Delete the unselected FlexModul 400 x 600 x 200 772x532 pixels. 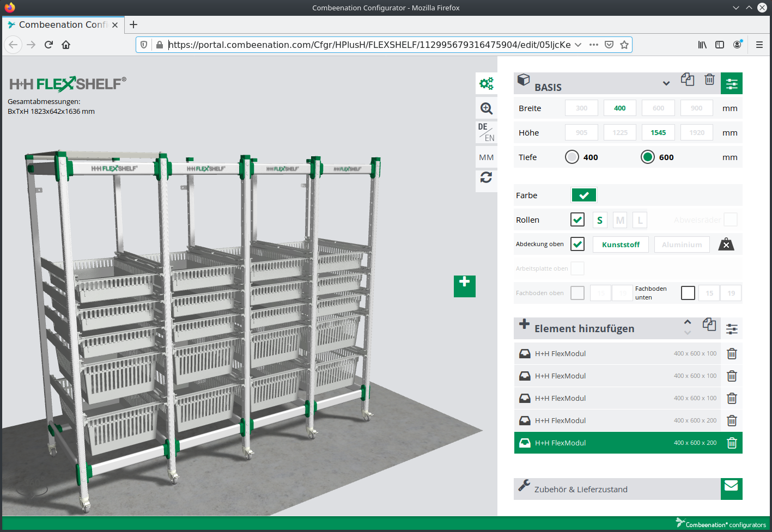pyautogui.click(x=732, y=421)
